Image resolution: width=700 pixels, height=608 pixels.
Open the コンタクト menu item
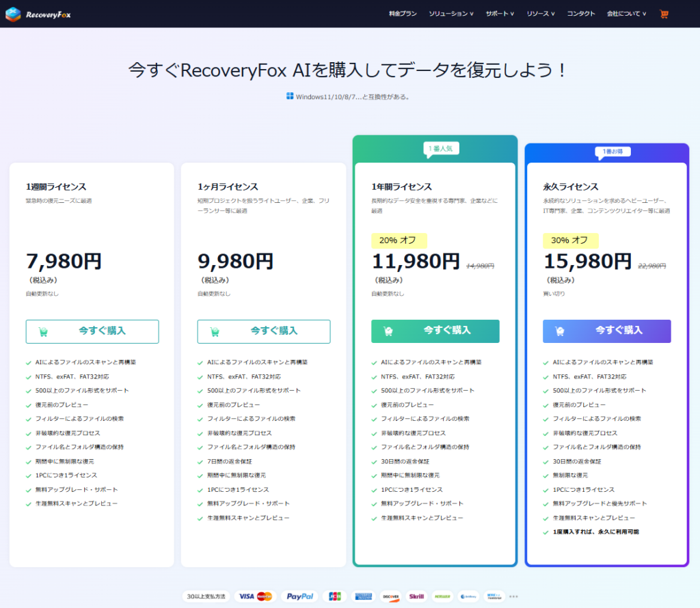click(x=581, y=14)
